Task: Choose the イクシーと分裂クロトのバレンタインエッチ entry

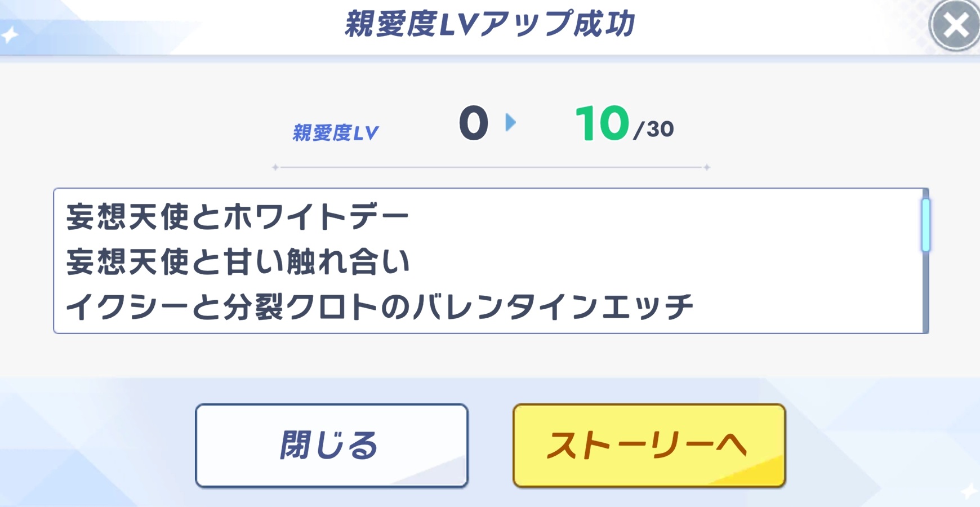Action: coord(379,307)
